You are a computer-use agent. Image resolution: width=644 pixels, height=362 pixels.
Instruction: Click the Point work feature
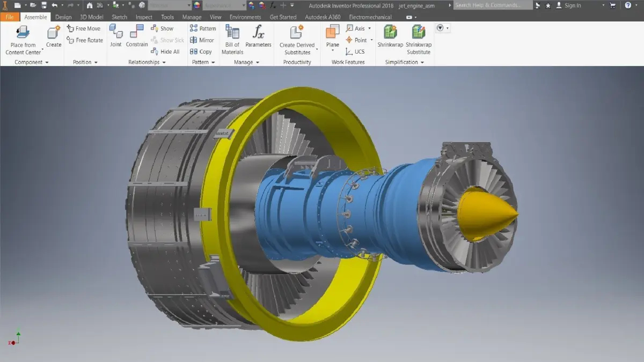pyautogui.click(x=357, y=40)
